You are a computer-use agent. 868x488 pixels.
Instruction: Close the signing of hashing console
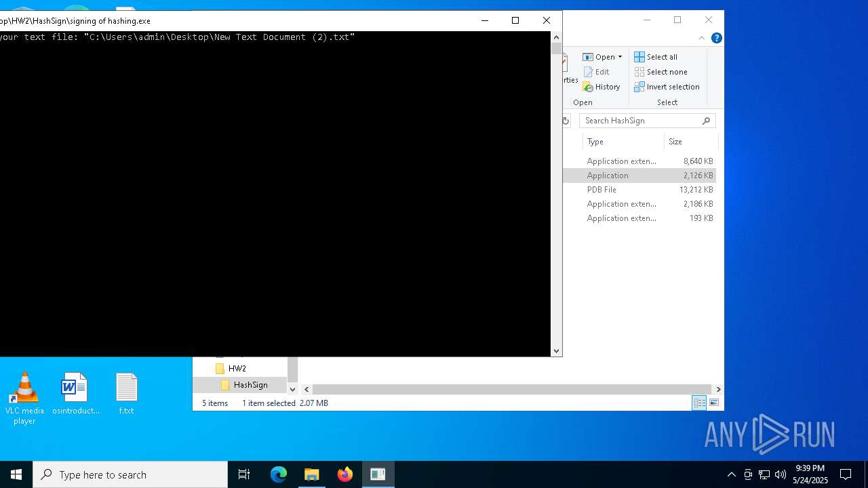[547, 20]
